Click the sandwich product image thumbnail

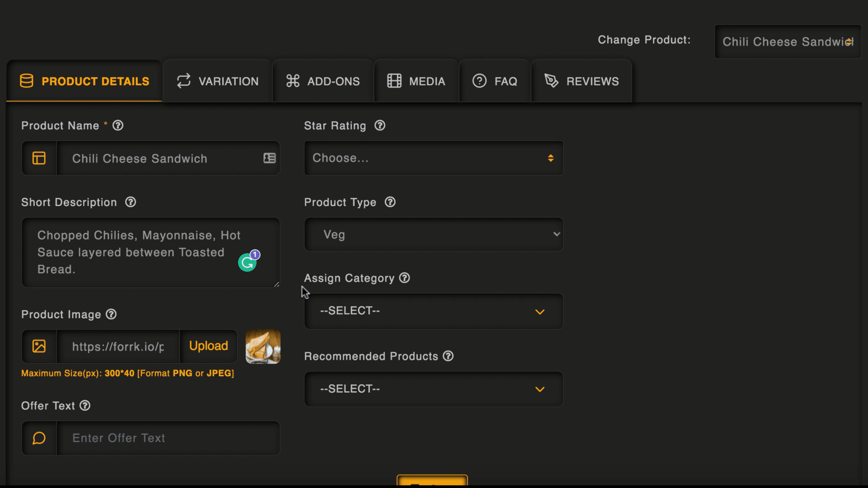coord(263,346)
